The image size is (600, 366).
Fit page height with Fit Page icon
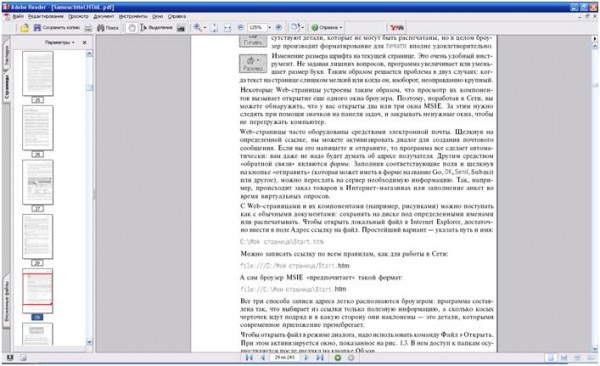click(x=214, y=28)
